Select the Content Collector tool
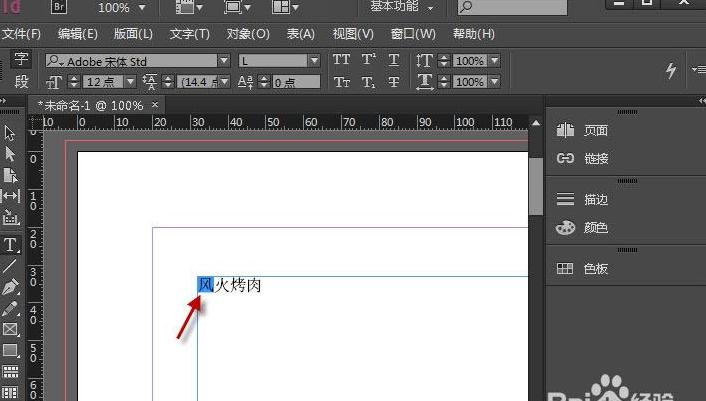The width and height of the screenshot is (706, 401). pyautogui.click(x=11, y=218)
